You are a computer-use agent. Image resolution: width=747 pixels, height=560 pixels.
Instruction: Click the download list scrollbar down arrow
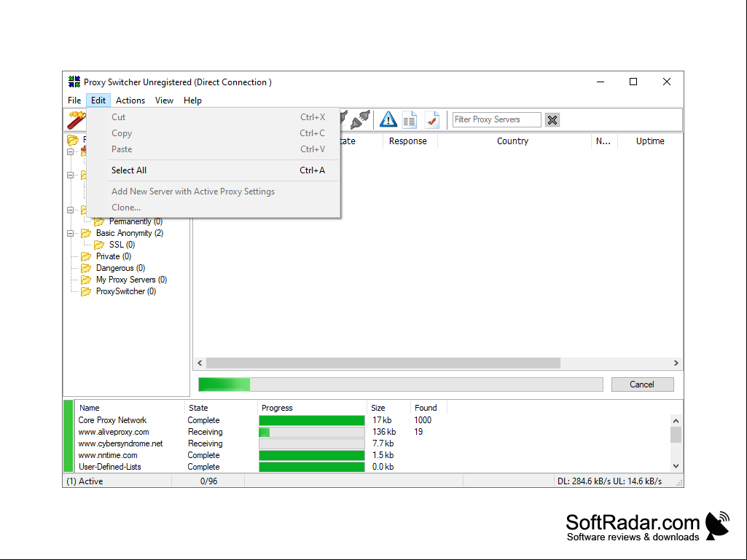coord(676,466)
